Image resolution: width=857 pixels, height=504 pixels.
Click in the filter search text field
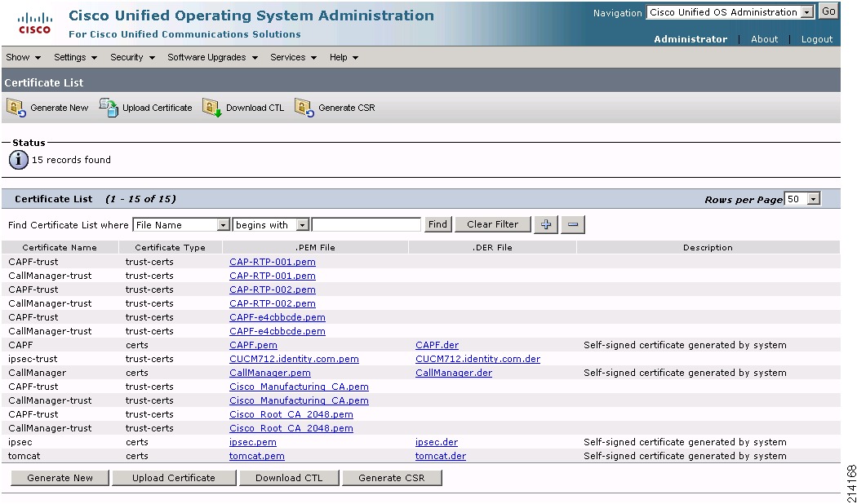pyautogui.click(x=366, y=225)
